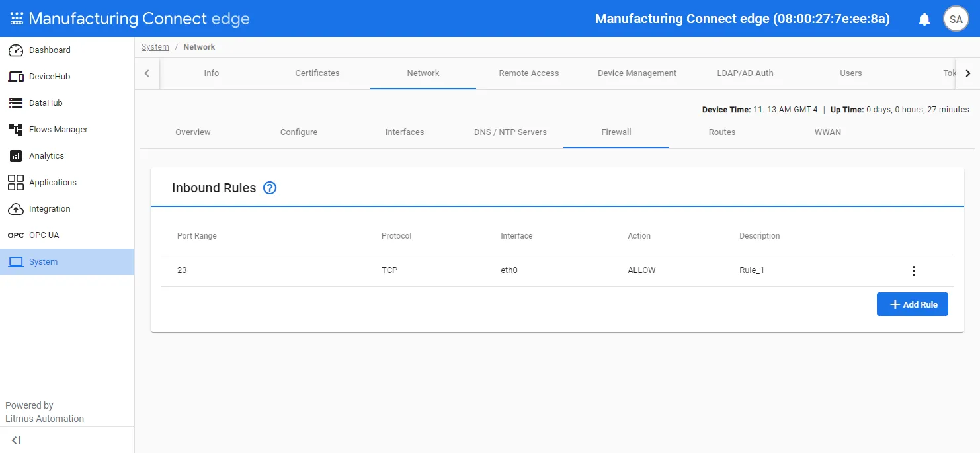The image size is (980, 453).
Task: Open the WWAN sub-tab
Action: pyautogui.click(x=828, y=132)
